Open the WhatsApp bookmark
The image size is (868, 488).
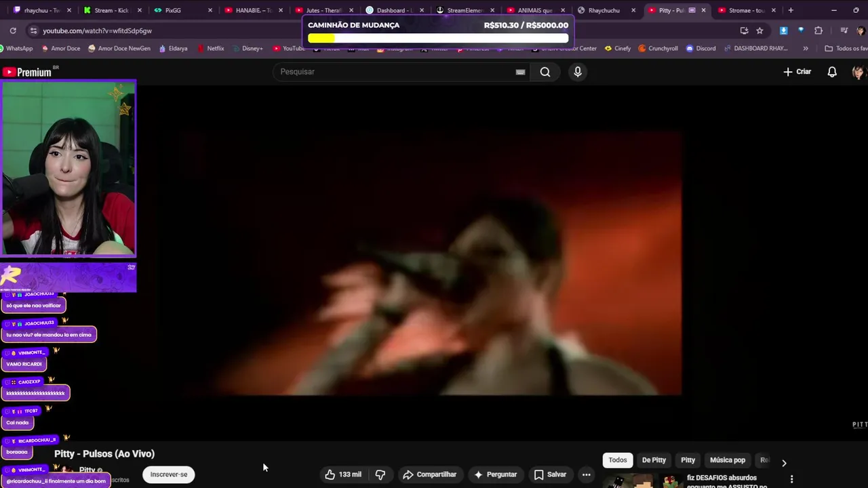[16, 48]
